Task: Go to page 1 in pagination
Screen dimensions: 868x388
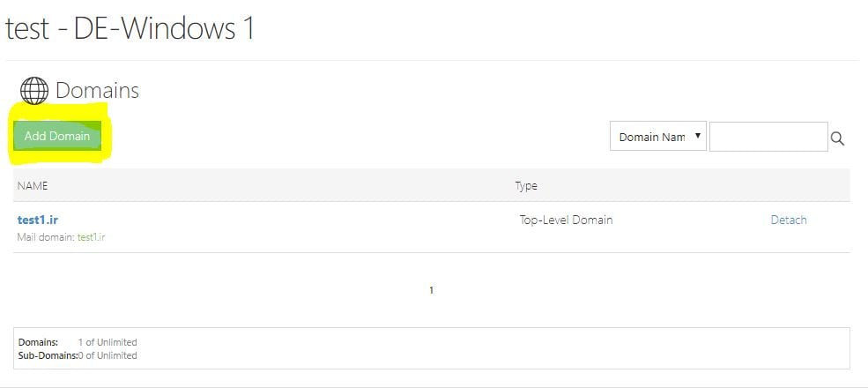Action: (431, 290)
